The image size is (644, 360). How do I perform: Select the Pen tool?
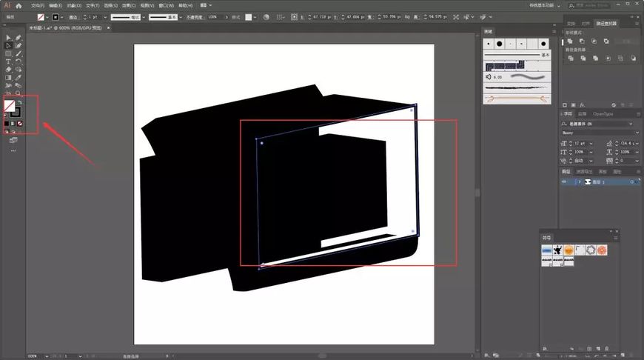pyautogui.click(x=19, y=38)
